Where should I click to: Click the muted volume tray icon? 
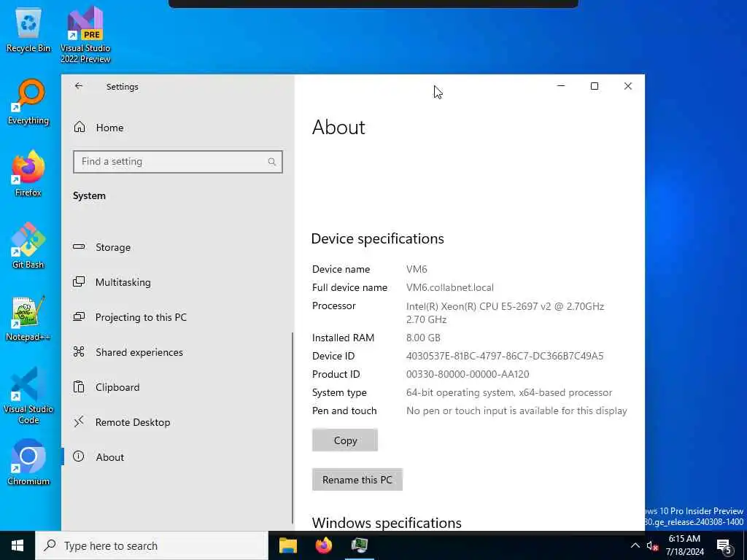pyautogui.click(x=652, y=545)
